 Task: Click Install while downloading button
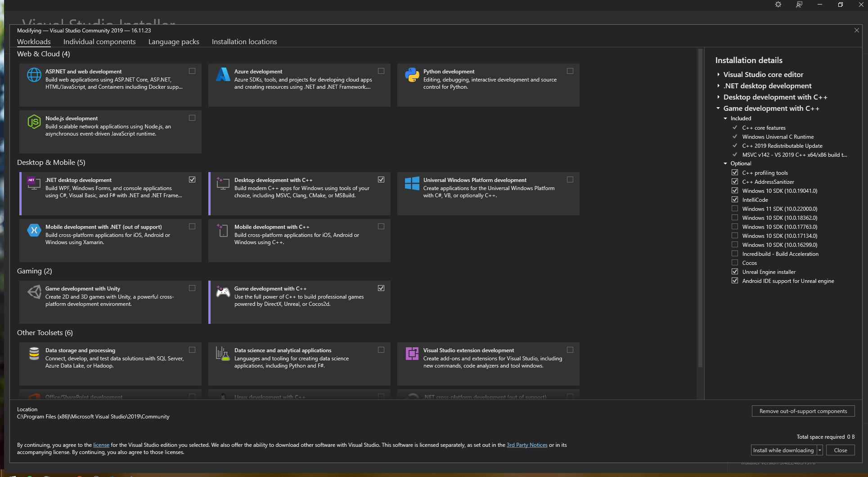point(783,450)
